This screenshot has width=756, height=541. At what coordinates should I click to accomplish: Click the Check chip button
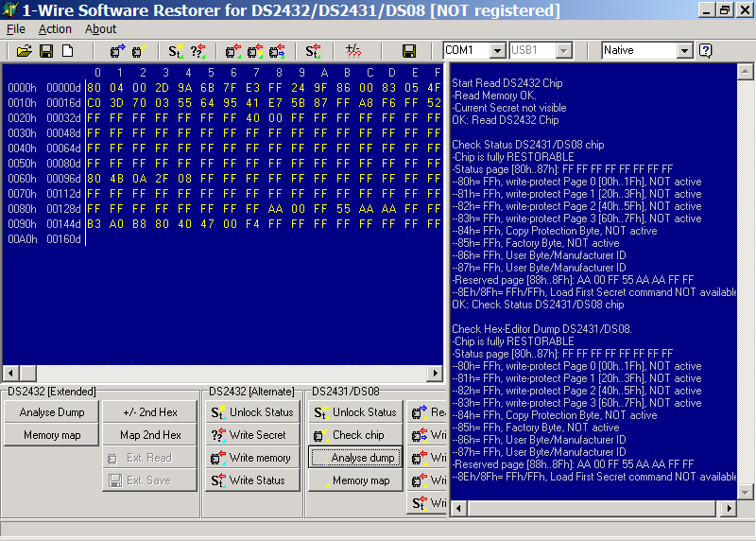(x=355, y=435)
